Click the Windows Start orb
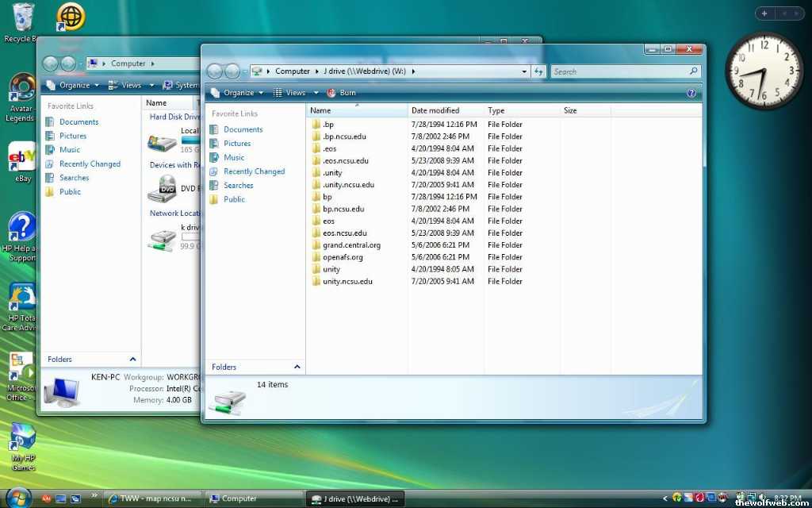 [x=17, y=497]
